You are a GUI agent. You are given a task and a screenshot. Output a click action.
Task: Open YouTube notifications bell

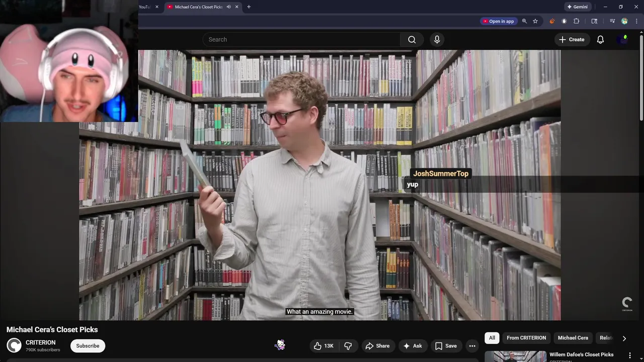tap(600, 40)
